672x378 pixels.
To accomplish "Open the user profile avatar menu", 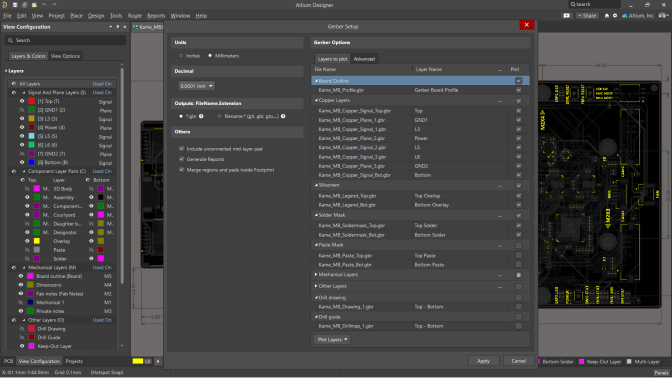I will click(x=663, y=15).
